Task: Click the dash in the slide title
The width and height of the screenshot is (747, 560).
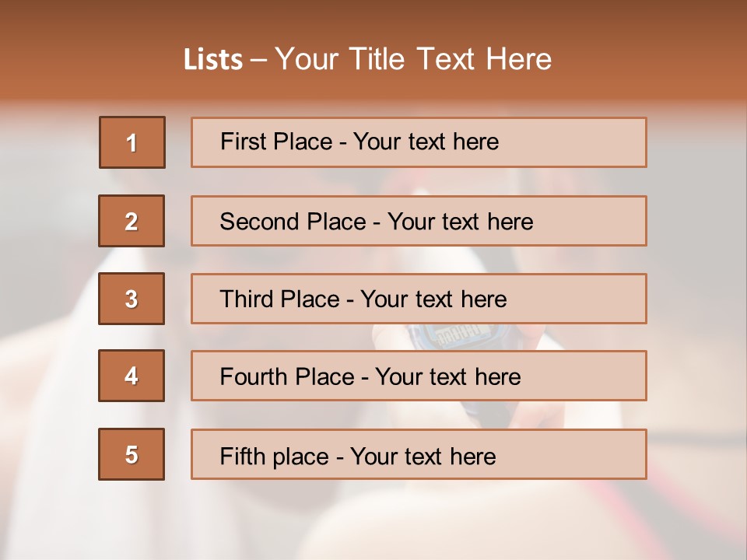Action: [258, 61]
